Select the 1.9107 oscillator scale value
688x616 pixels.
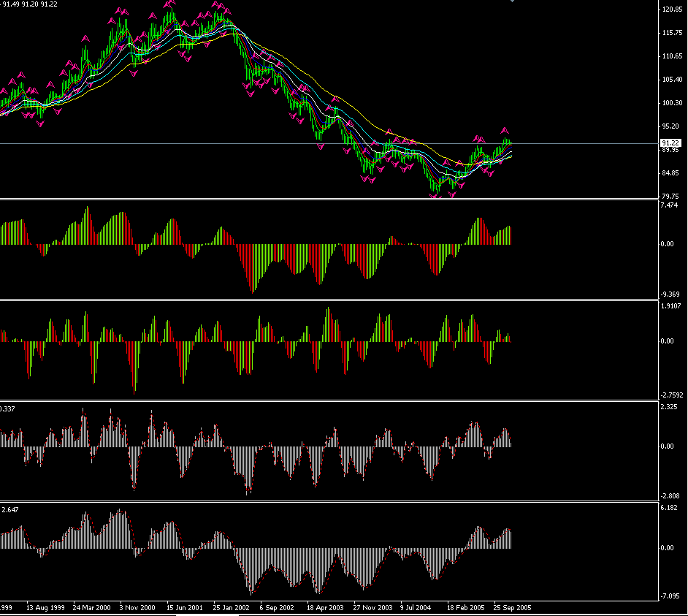(671, 306)
